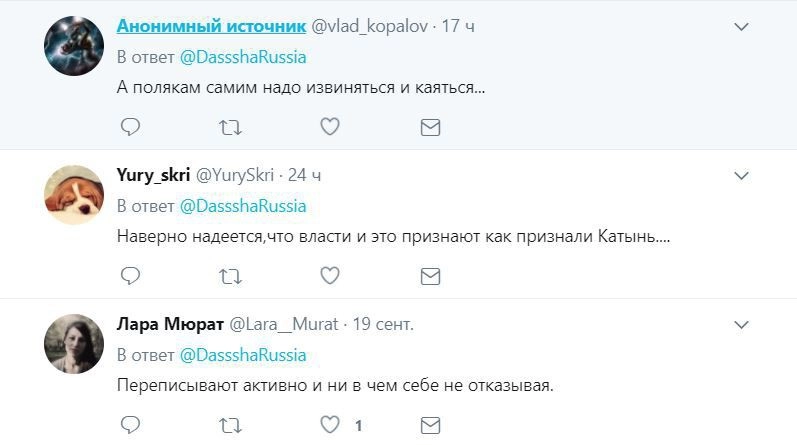Screen dimensions: 797x445
Task: Like Лара Мюрат's tweet with 1 like
Action: (x=330, y=425)
